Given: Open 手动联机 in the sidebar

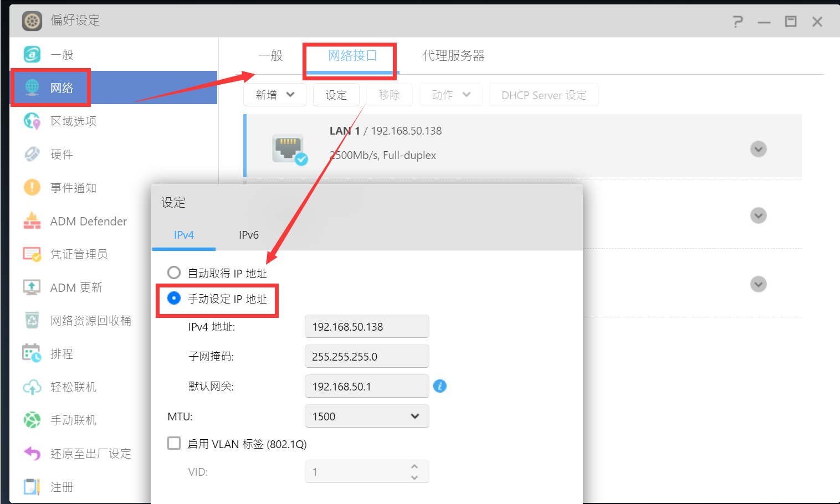Looking at the screenshot, I should 74,420.
